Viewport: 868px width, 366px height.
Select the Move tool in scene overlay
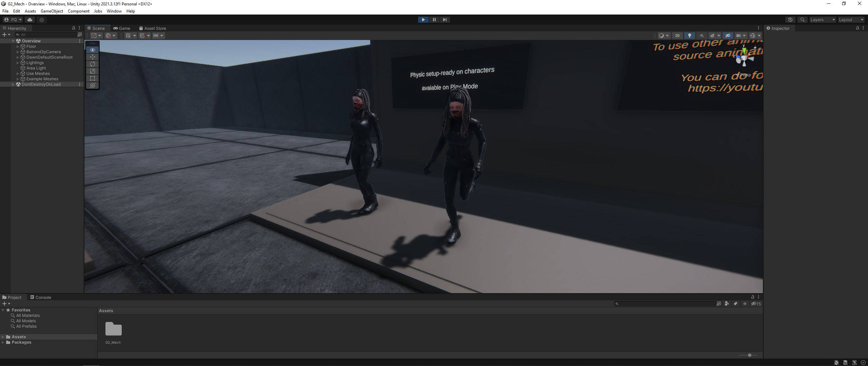[93, 57]
